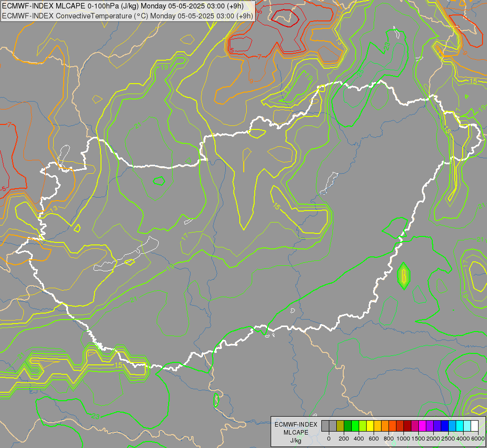Select the white swatch at legend end
487x448 pixels.
click(475, 426)
